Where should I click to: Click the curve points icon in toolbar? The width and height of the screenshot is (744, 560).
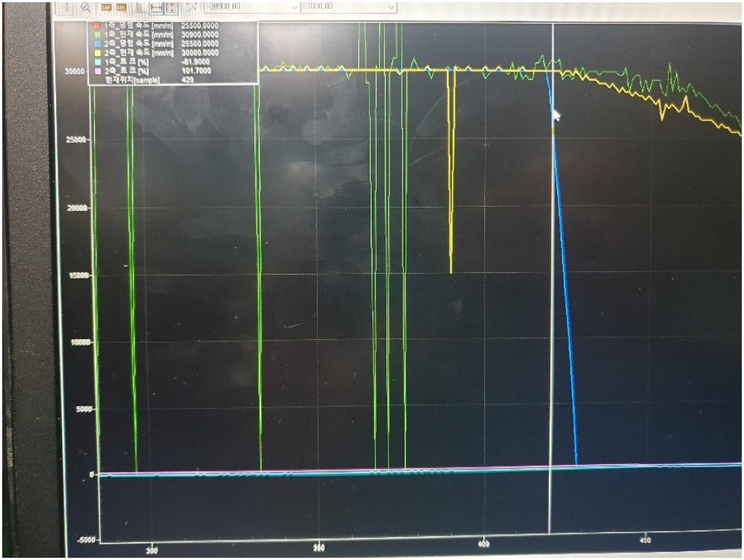pos(192,7)
